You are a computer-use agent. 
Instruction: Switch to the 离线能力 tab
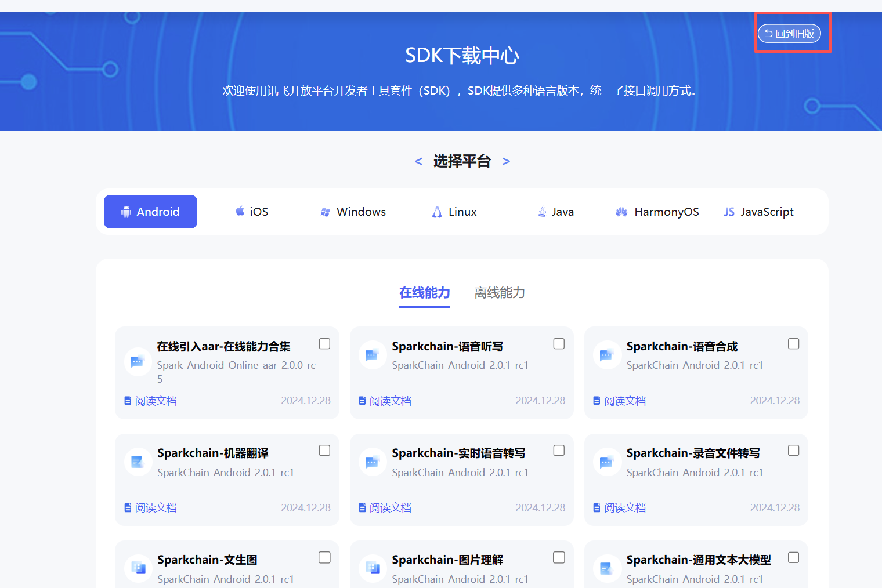[500, 293]
